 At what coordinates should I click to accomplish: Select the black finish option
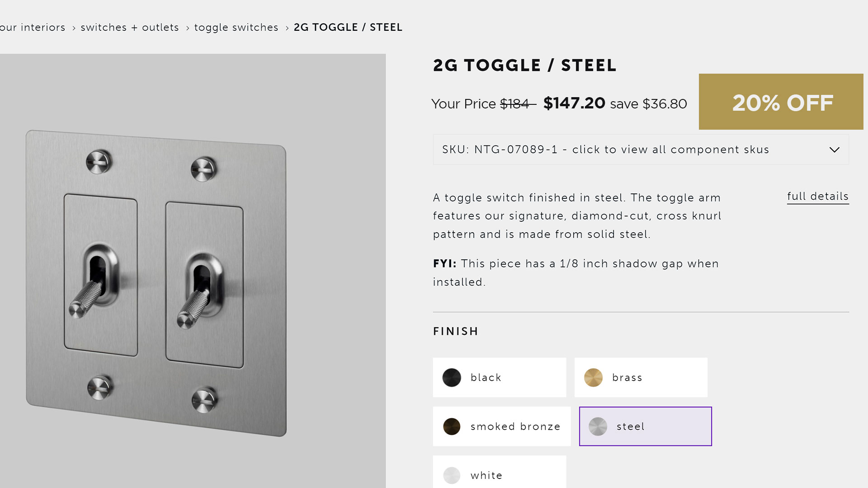(x=499, y=377)
